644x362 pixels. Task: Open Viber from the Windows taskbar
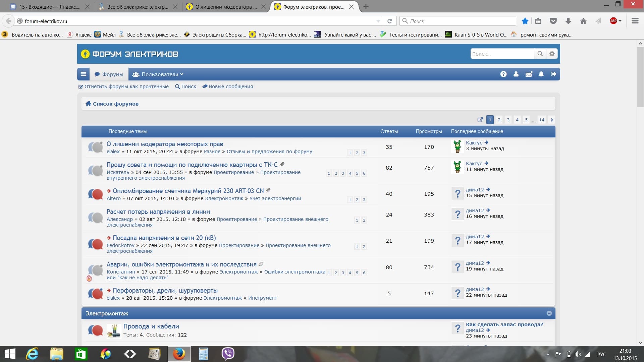[x=228, y=354]
